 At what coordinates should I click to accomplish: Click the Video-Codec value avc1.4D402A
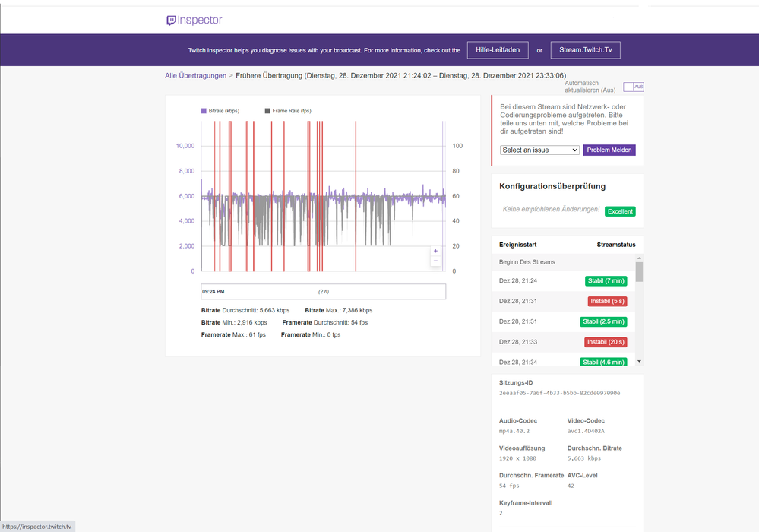586,431
